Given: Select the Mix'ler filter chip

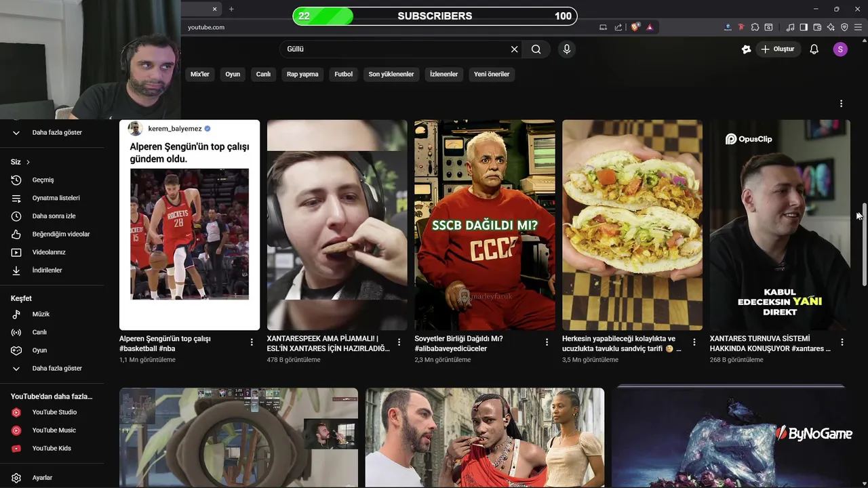Looking at the screenshot, I should [200, 75].
